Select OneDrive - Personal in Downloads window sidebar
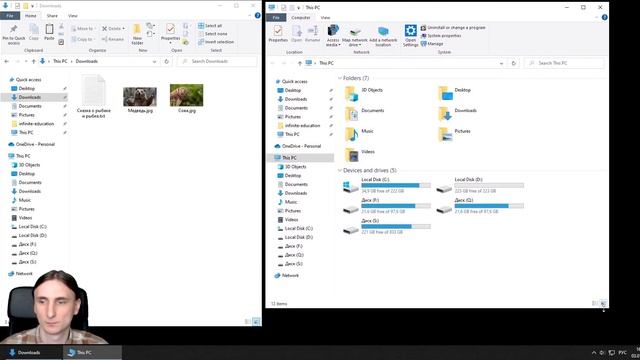Screen dimensions: 640x360 pyautogui.click(x=35, y=144)
